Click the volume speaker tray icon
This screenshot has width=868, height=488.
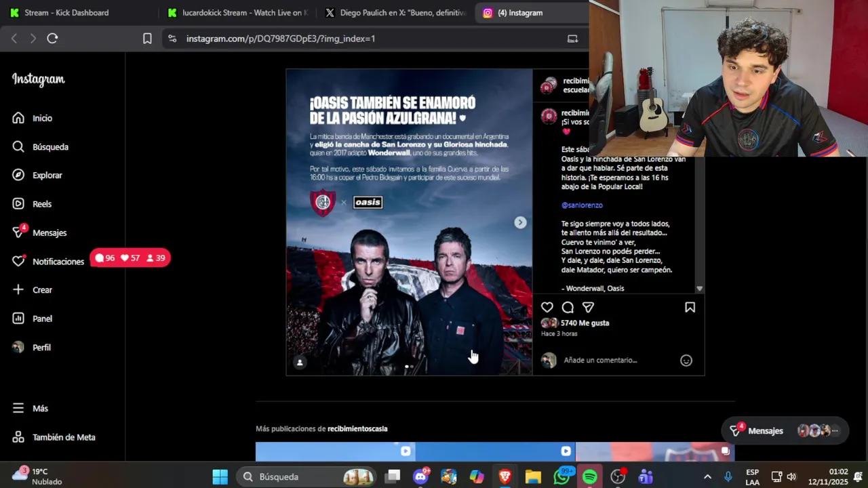(x=791, y=476)
